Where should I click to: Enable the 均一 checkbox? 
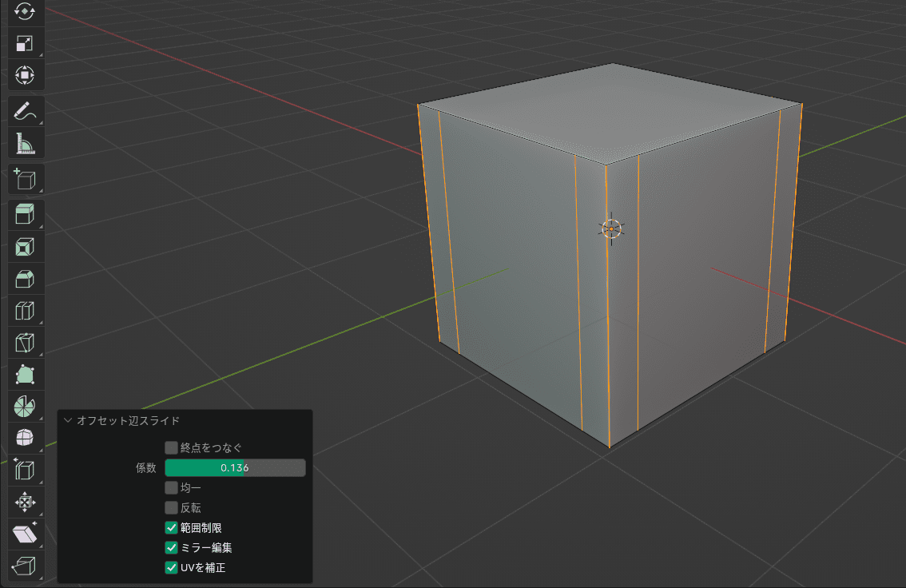(171, 487)
